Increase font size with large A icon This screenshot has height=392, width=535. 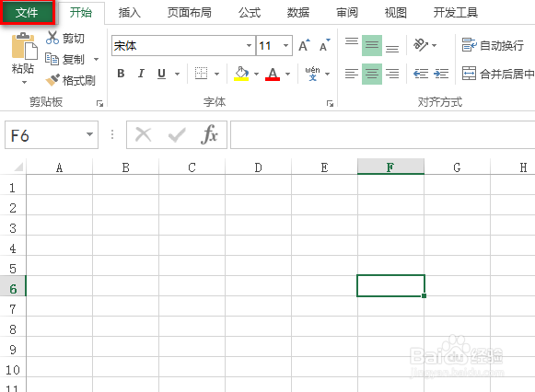point(305,45)
